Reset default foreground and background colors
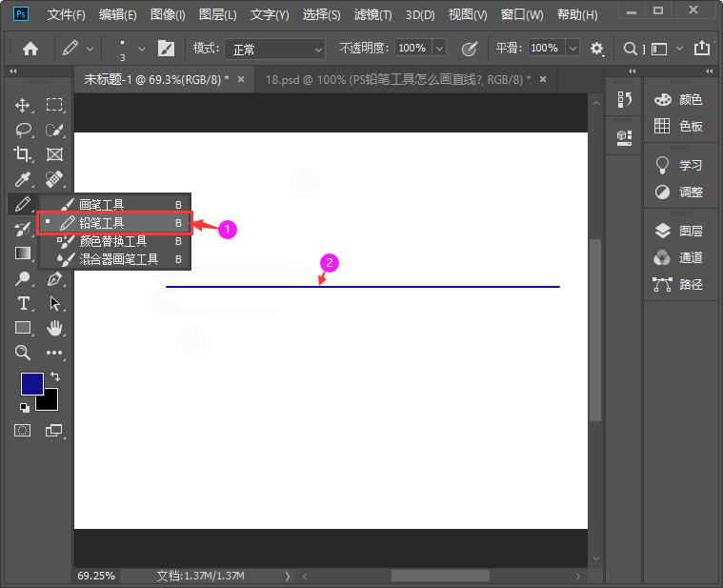Screen dimensions: 723x588 point(25,407)
